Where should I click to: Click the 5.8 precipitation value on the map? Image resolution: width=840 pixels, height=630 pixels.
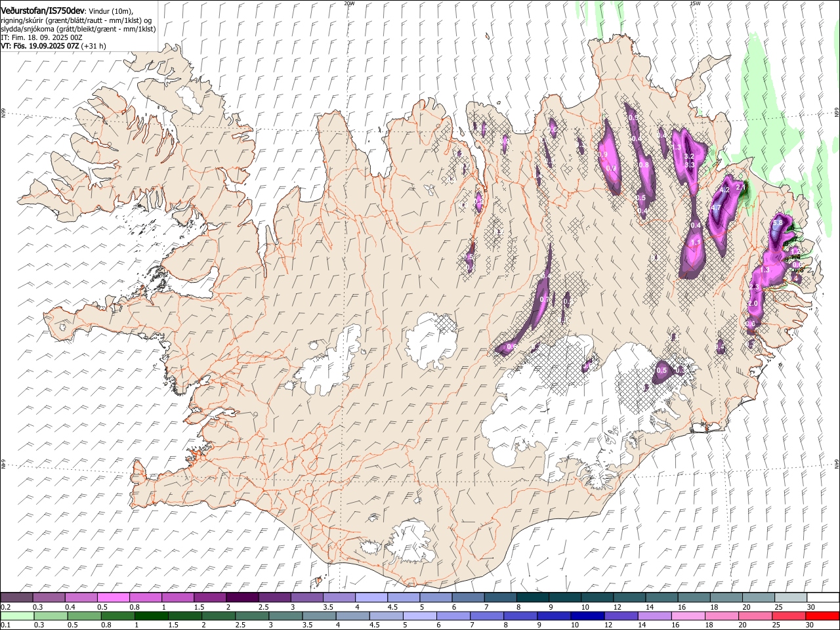tap(778, 224)
